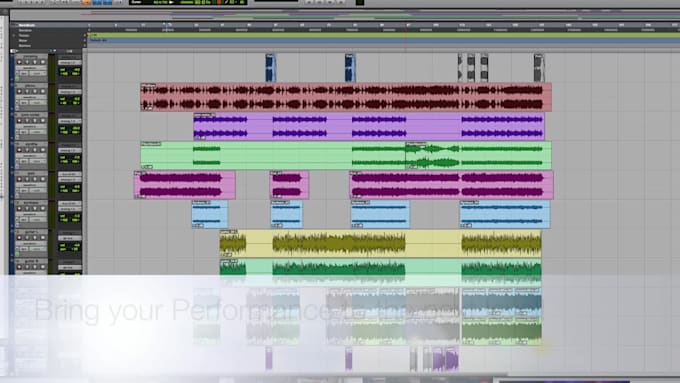Open automation mode selector on the purple clip track
This screenshot has width=680, height=383.
38,132
